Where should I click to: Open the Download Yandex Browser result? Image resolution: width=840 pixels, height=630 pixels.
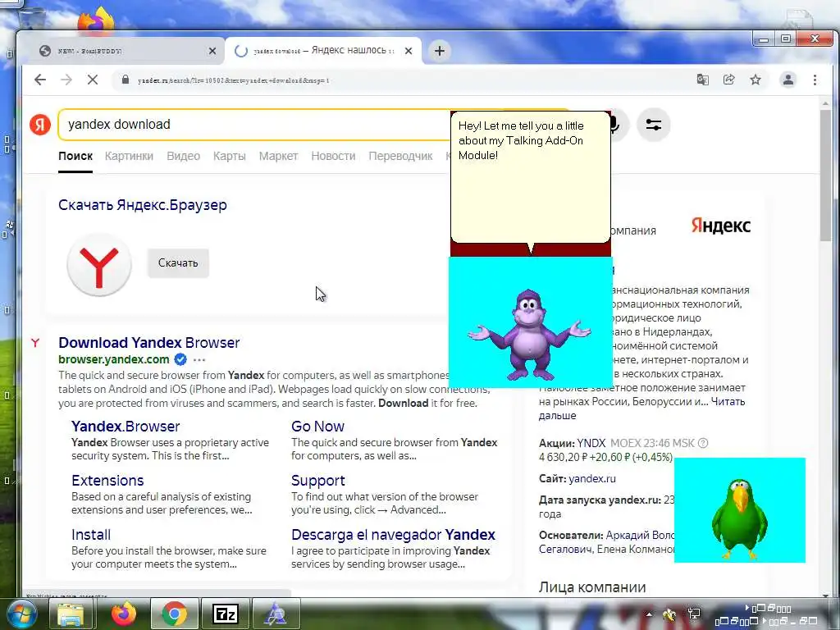149,343
